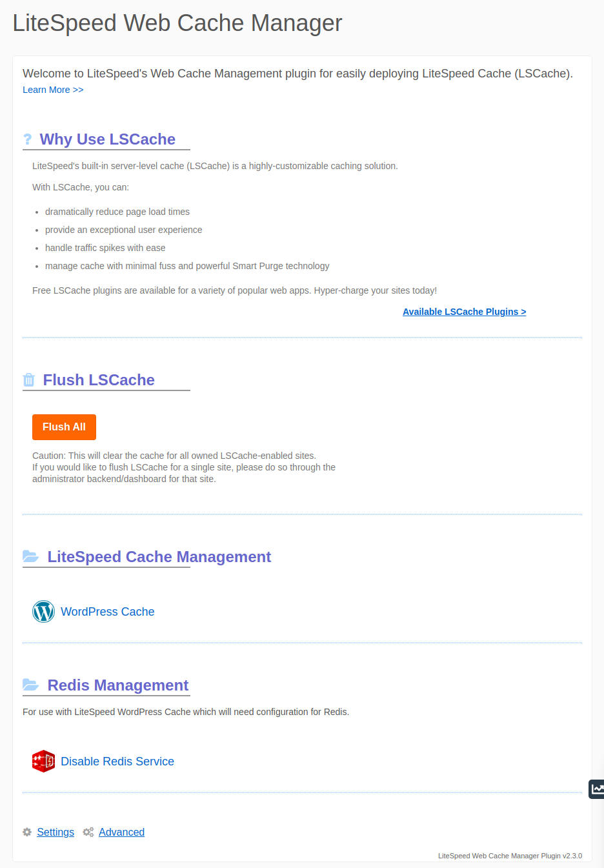Click the folder icon beside LiteSpeed Cache Management

pyautogui.click(x=30, y=556)
